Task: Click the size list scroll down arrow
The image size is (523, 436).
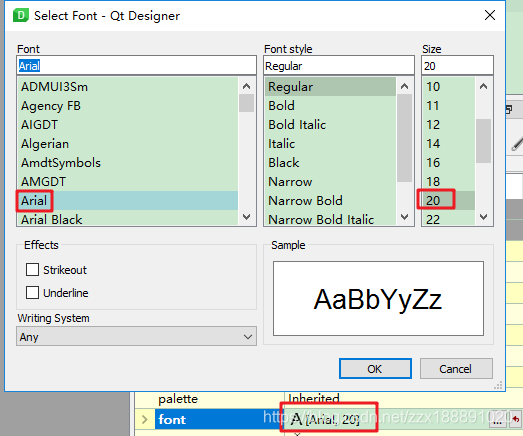Action: (483, 217)
